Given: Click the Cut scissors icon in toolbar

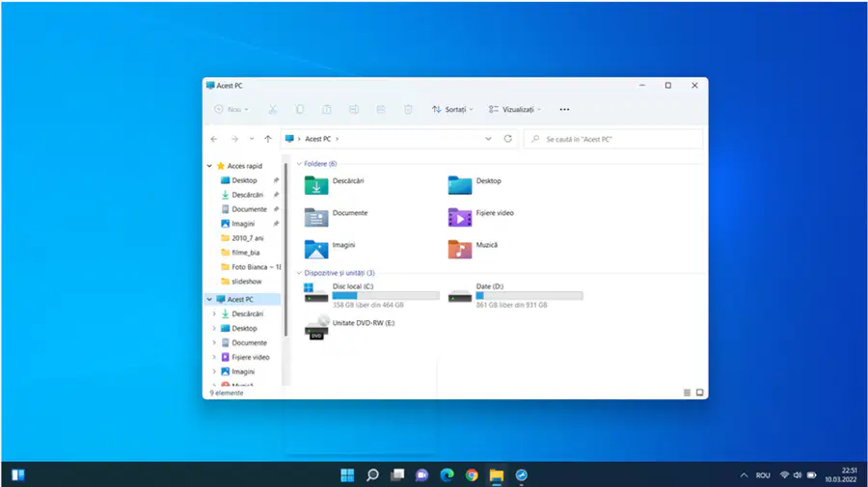Looking at the screenshot, I should [272, 110].
